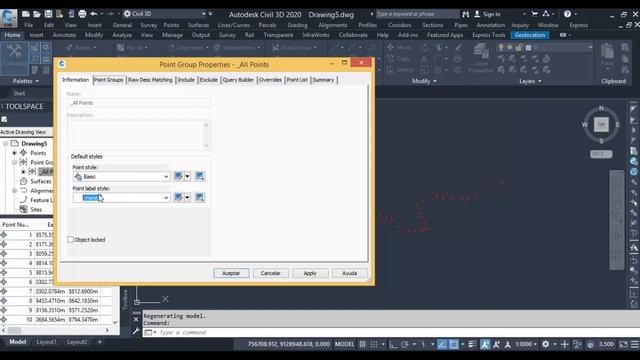Expand the Layers ribbon panel
The width and height of the screenshot is (640, 360).
pos(530,81)
